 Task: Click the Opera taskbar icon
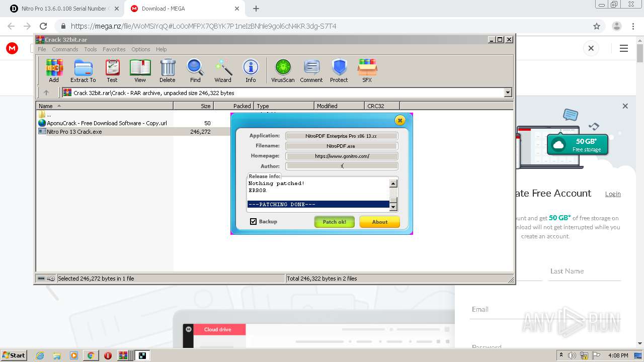pos(108,355)
